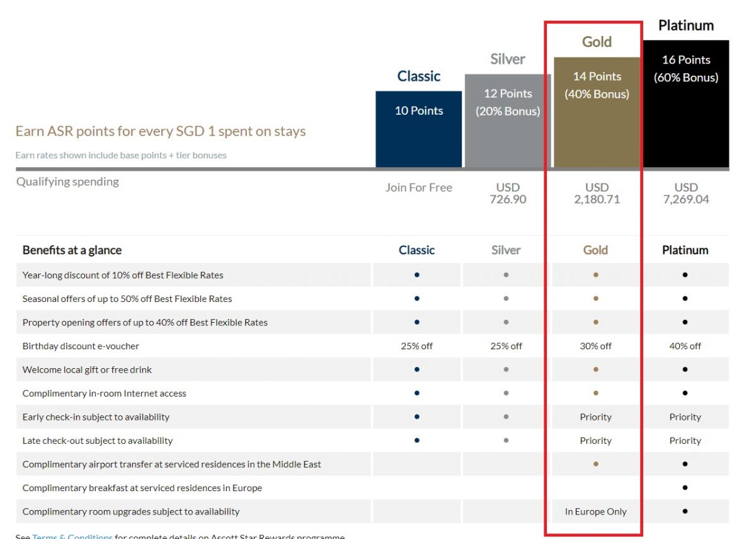Click the Silver dot for welcome local gift
756x539 pixels.
pyautogui.click(x=506, y=369)
